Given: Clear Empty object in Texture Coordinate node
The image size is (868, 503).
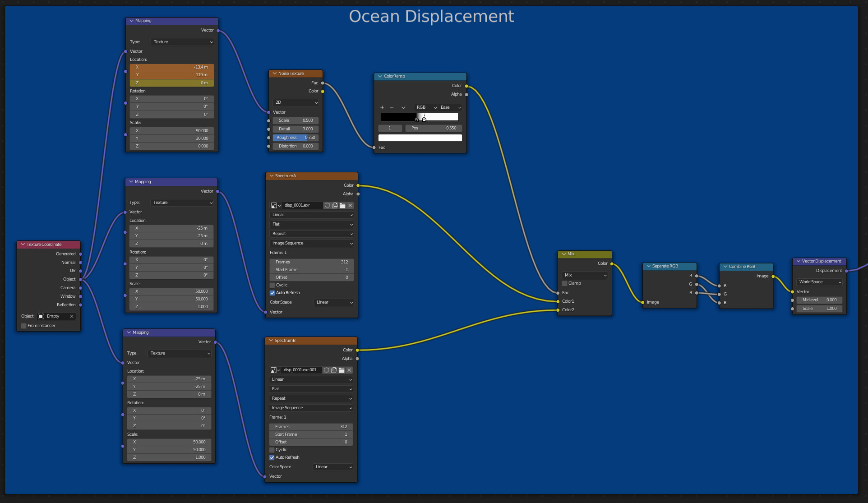Looking at the screenshot, I should coord(72,316).
